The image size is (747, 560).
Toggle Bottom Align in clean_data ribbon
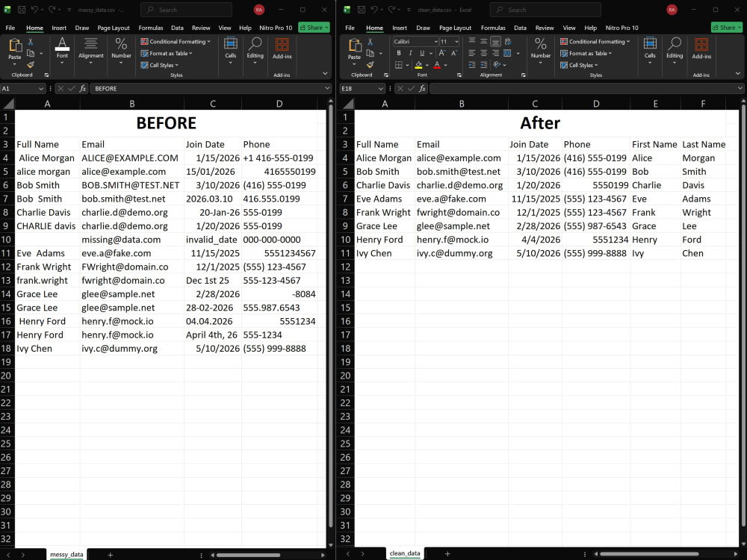pos(495,41)
